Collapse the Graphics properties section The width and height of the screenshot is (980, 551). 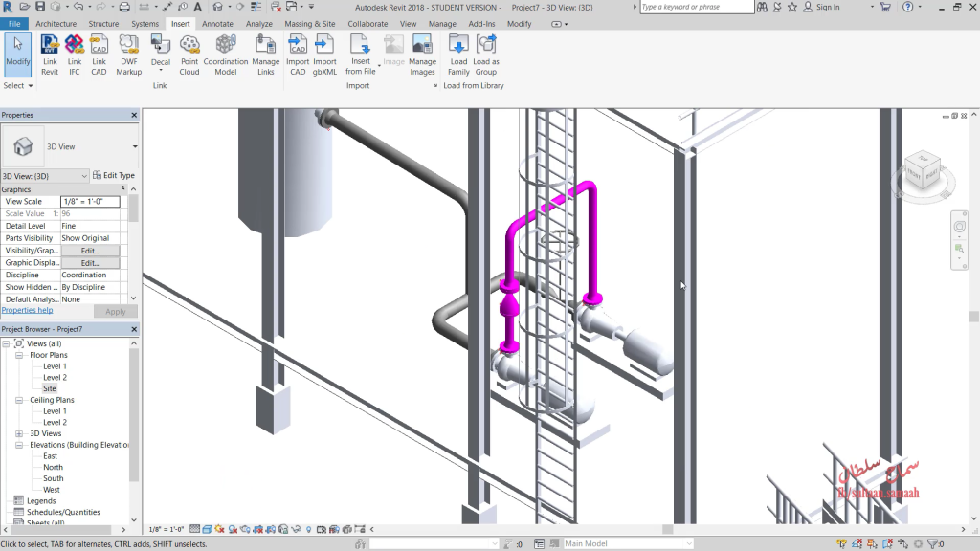(123, 188)
